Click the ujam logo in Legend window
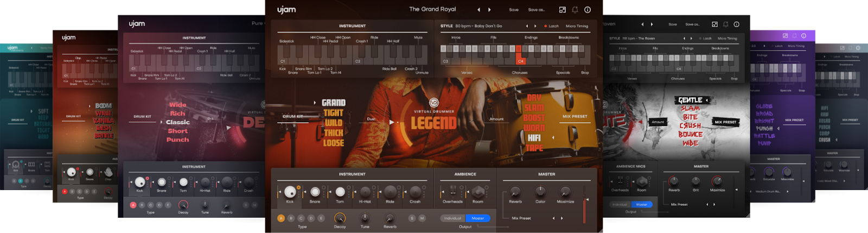868x233 pixels. (286, 10)
